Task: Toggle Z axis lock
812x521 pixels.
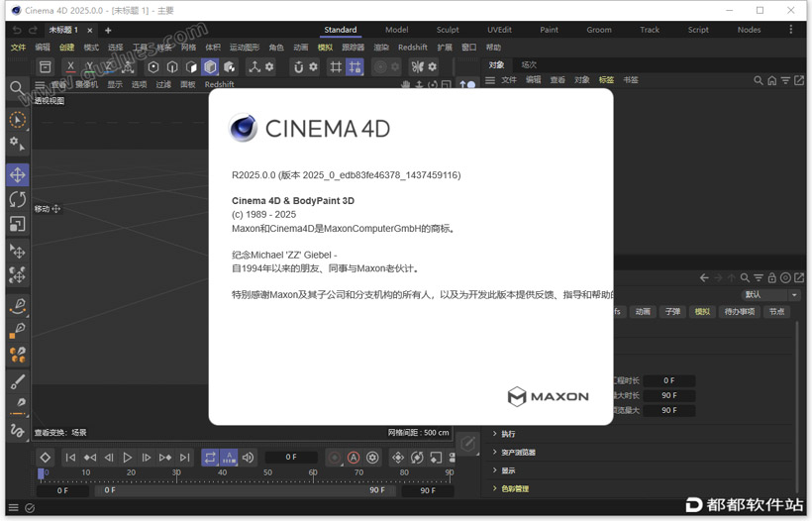Action: pos(109,66)
